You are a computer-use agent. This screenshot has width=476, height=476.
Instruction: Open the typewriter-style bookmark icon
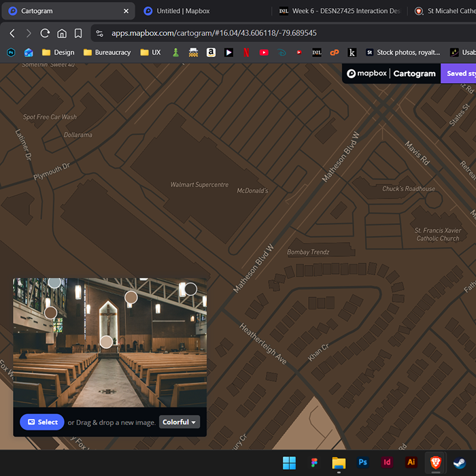click(193, 52)
